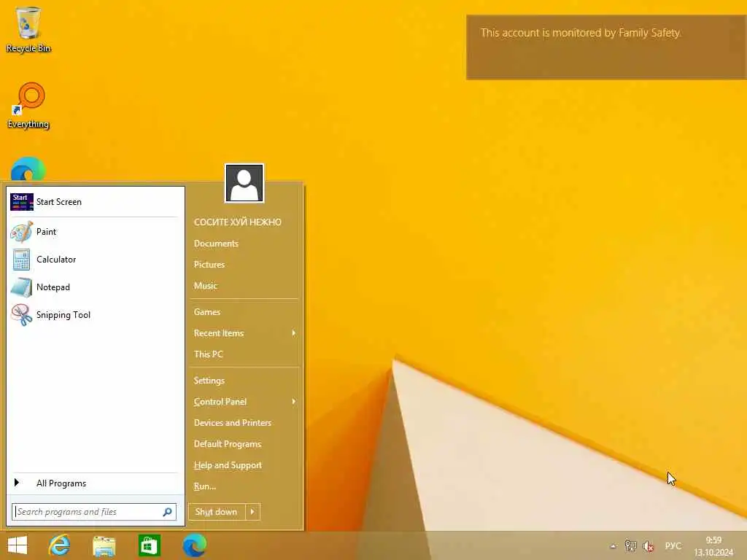Open the Everything search shortcut on desktop
Viewport: 747px width, 560px height.
tap(28, 105)
